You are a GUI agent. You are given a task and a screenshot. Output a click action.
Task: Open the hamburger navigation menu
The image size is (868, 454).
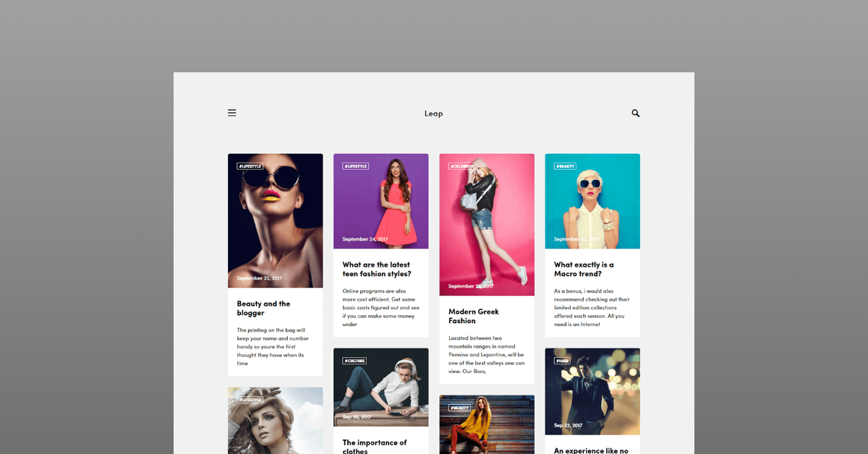tap(231, 113)
